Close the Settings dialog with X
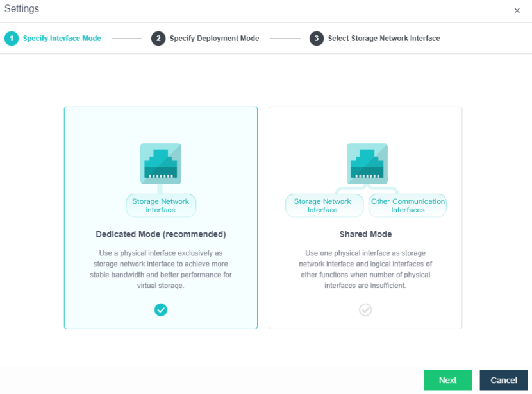532x394 pixels. (x=517, y=10)
